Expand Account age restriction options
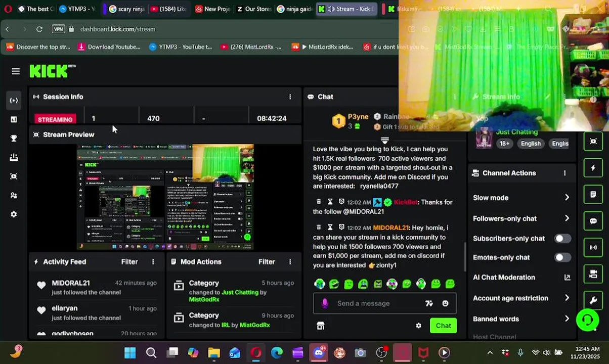 click(567, 298)
